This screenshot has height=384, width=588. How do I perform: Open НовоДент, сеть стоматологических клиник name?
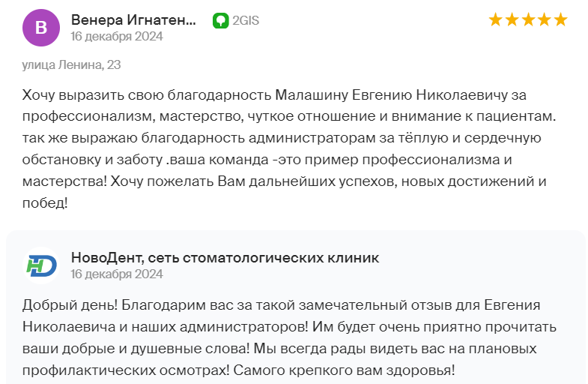[225, 258]
